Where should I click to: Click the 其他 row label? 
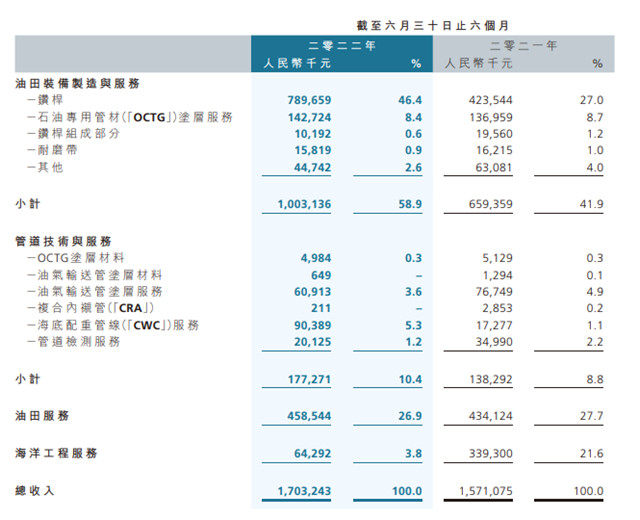tap(45, 167)
